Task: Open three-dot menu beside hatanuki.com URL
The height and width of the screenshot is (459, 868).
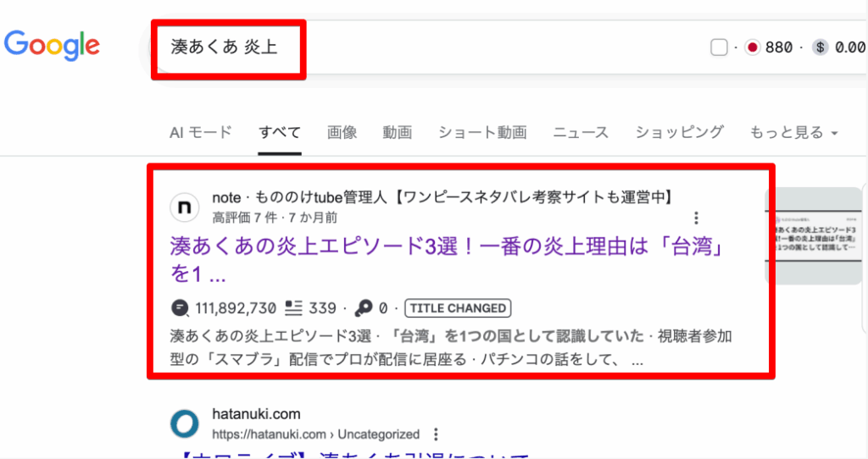Action: 436,434
